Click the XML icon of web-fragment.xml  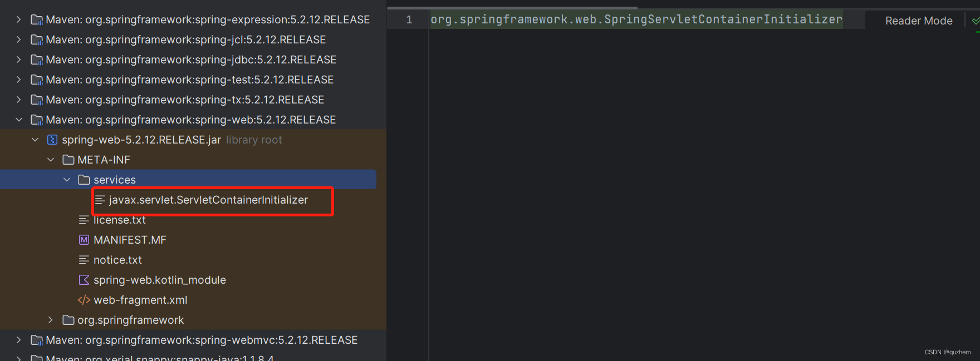[x=84, y=300]
